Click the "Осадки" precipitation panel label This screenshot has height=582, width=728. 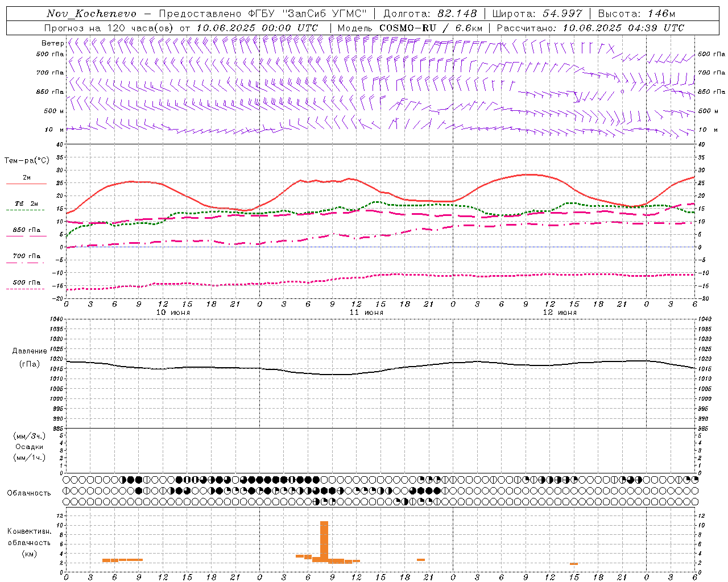(29, 447)
